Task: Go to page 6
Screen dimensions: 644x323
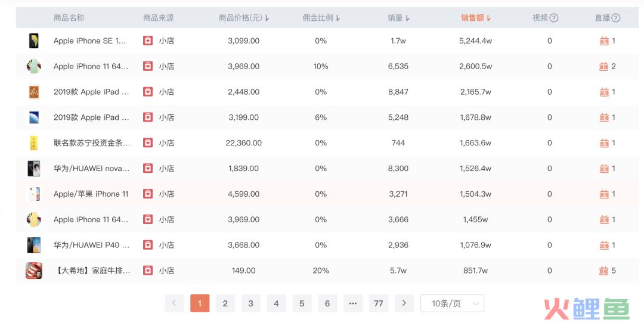Action: pyautogui.click(x=327, y=303)
